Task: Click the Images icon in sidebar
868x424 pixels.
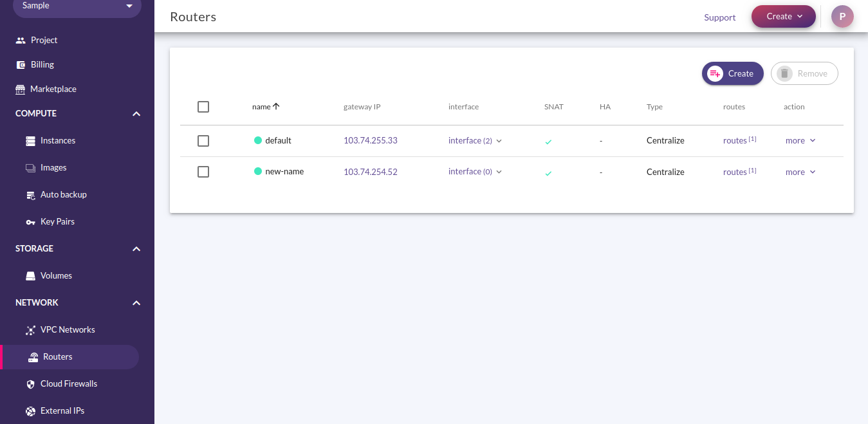Action: coord(30,167)
